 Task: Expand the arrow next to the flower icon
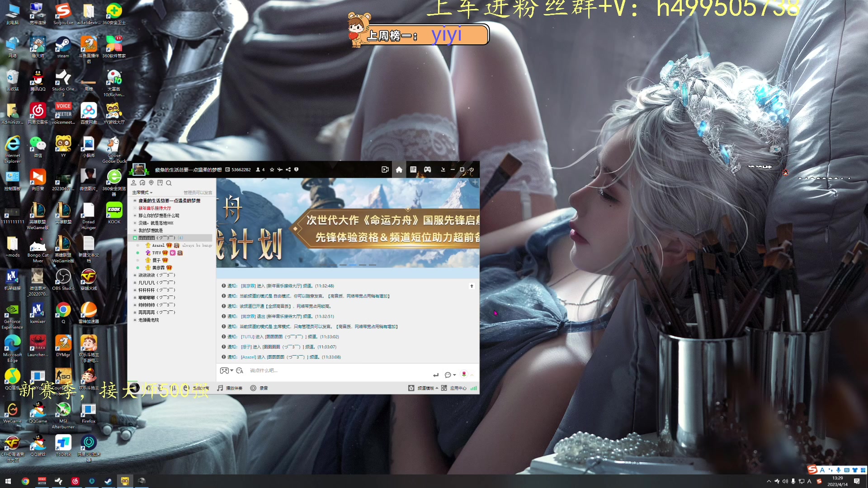pyautogui.click(x=472, y=375)
